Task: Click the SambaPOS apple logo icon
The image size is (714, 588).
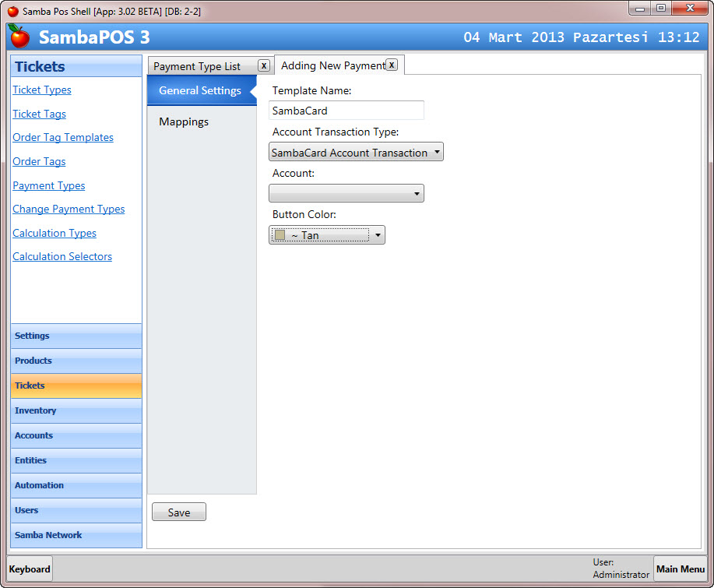Action: click(x=19, y=37)
